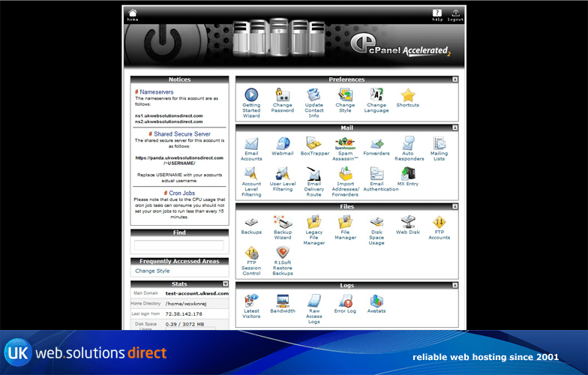Screen dimensions: 588x375
Task: Open the Awstats icon
Action: pyautogui.click(x=376, y=301)
